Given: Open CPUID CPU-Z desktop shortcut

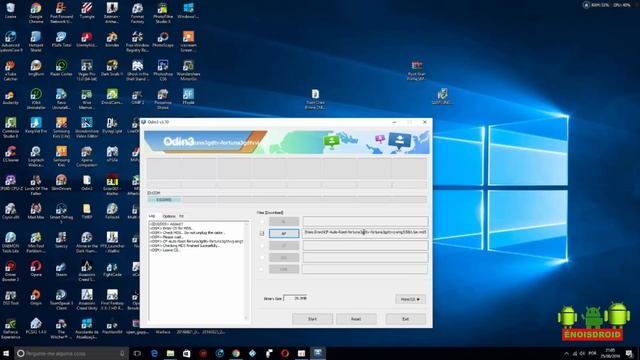Looking at the screenshot, I should pos(11,182).
